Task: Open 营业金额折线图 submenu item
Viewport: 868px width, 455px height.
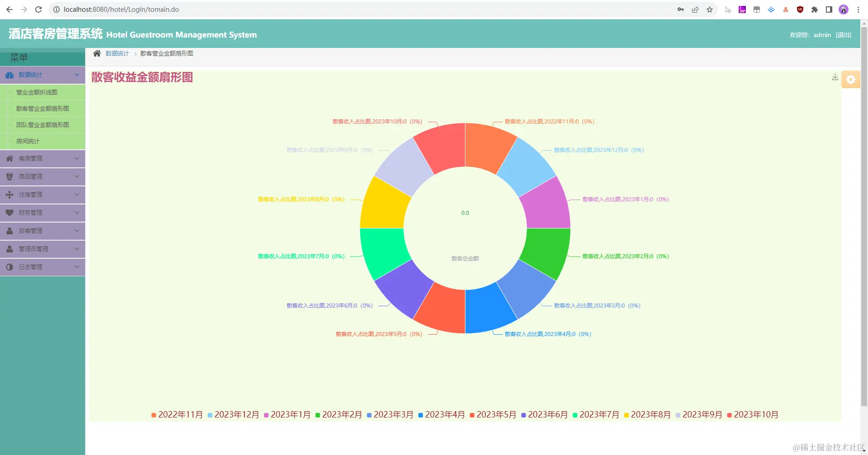Action: (43, 92)
